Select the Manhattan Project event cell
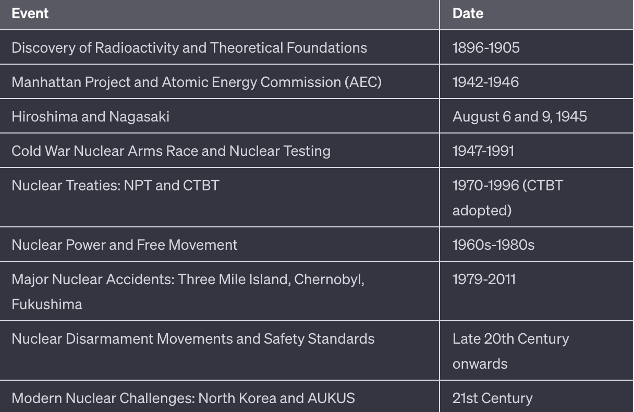 pyautogui.click(x=196, y=82)
